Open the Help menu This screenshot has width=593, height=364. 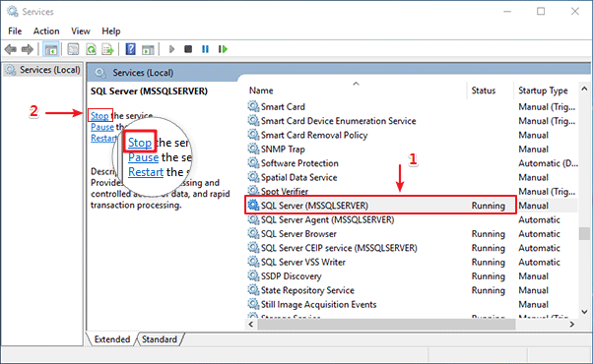tap(110, 30)
